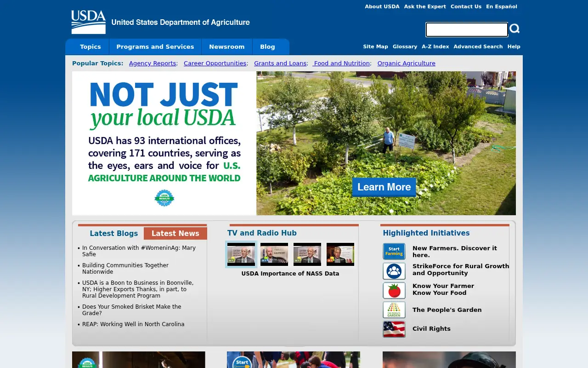The width and height of the screenshot is (588, 368).
Task: Click the USDA logo
Action: coord(89,22)
